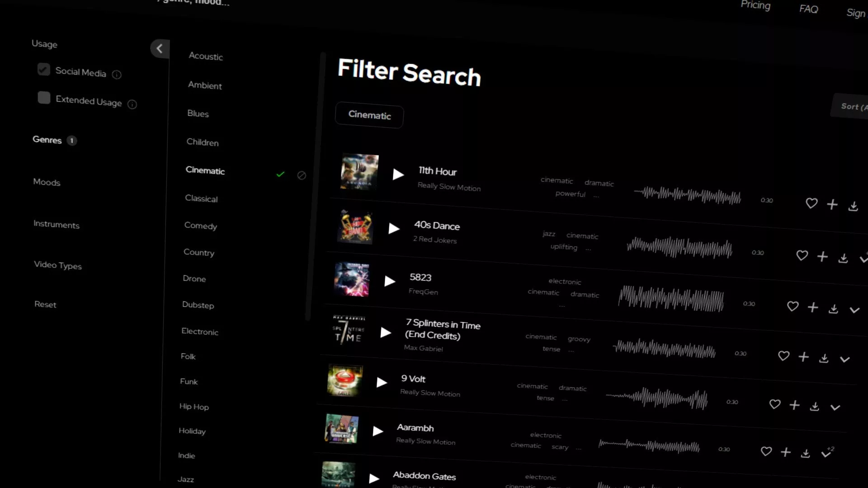Viewport: 868px width, 488px height.
Task: Enable the Extended Usage checkbox
Action: pyautogui.click(x=44, y=98)
